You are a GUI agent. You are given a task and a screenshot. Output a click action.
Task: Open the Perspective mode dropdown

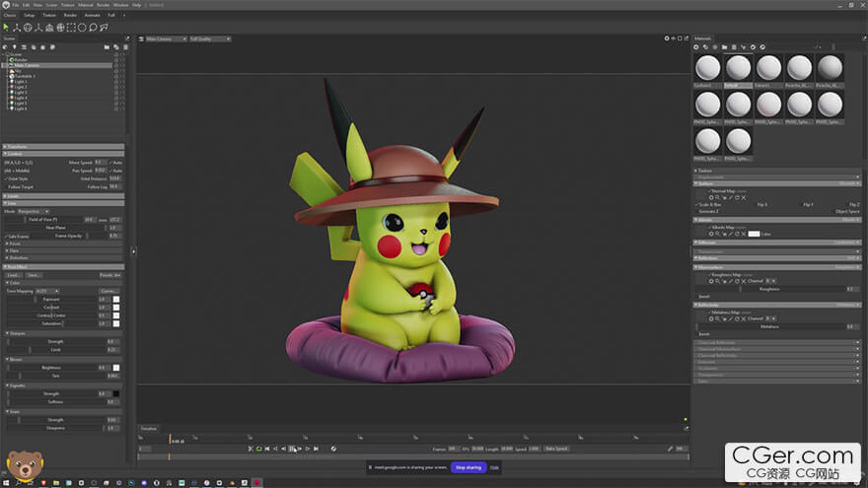pyautogui.click(x=33, y=211)
